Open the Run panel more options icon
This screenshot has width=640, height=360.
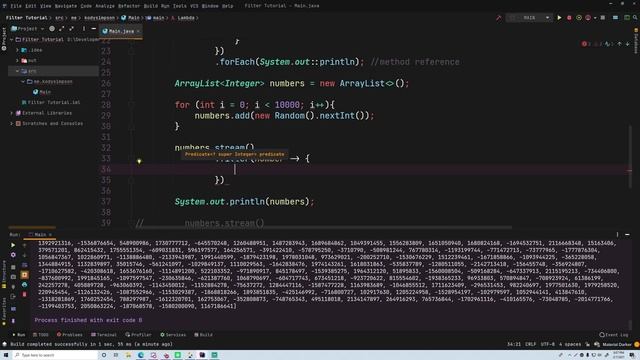click(617, 235)
